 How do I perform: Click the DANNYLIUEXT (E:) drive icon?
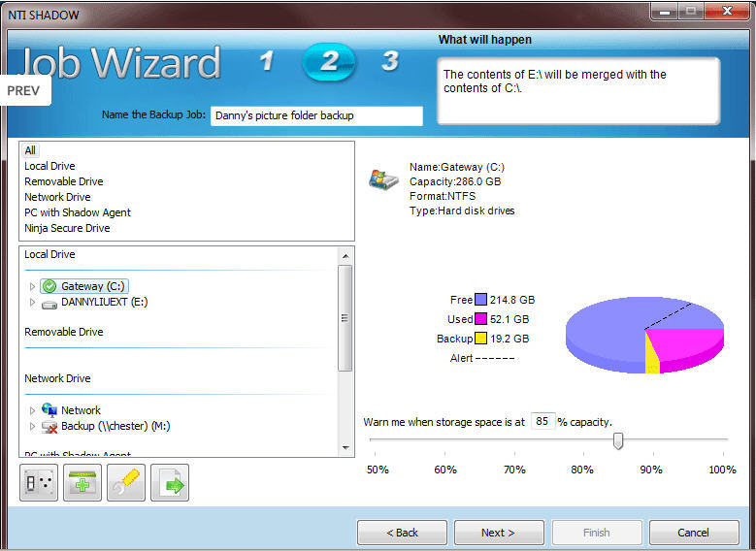click(x=49, y=305)
